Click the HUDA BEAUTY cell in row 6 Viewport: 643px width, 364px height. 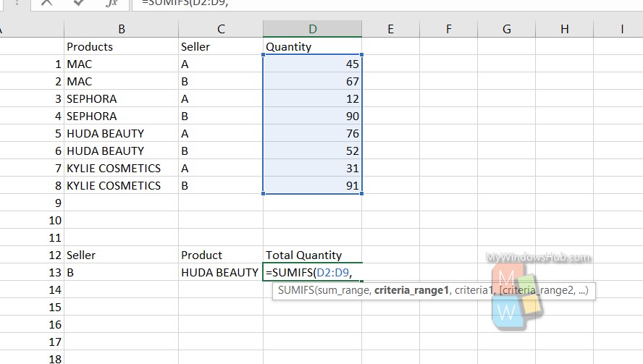click(x=122, y=151)
